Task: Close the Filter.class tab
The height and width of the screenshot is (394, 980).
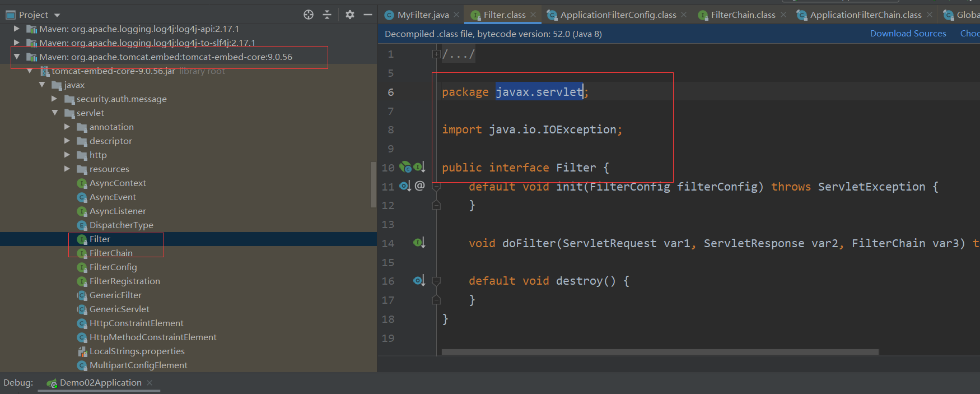Action: pyautogui.click(x=533, y=15)
